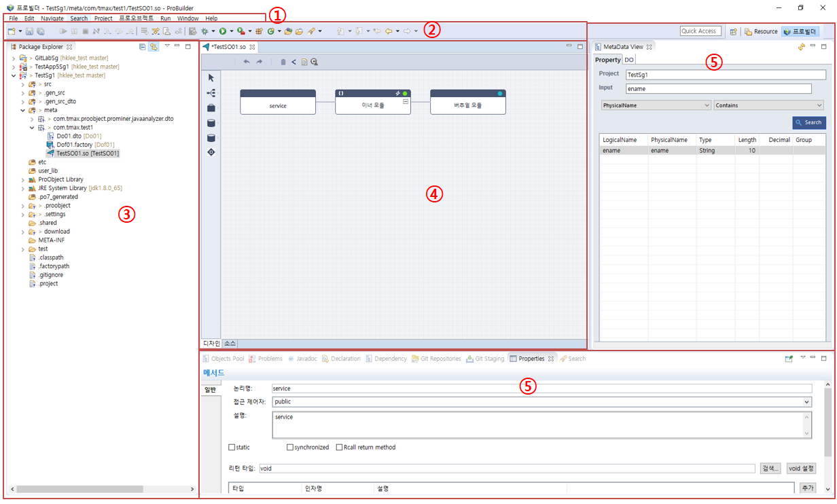Click the Quick Access search field
The height and width of the screenshot is (504, 837).
pos(700,31)
